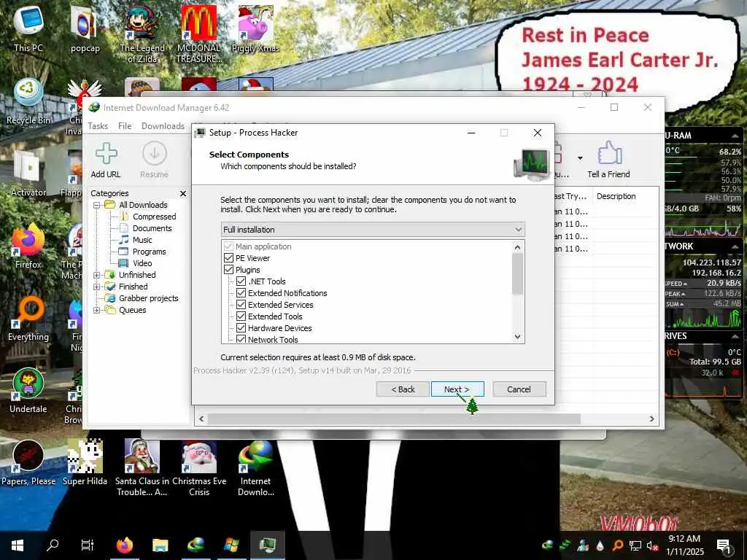Collapse the Network gadget section
Screen dimensions: 747x560
click(x=735, y=246)
